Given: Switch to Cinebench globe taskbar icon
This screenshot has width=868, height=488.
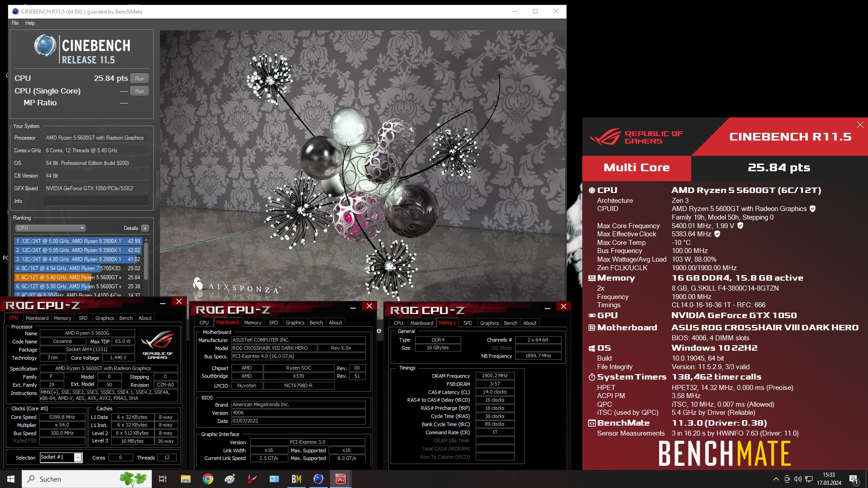Looking at the screenshot, I should tap(319, 479).
